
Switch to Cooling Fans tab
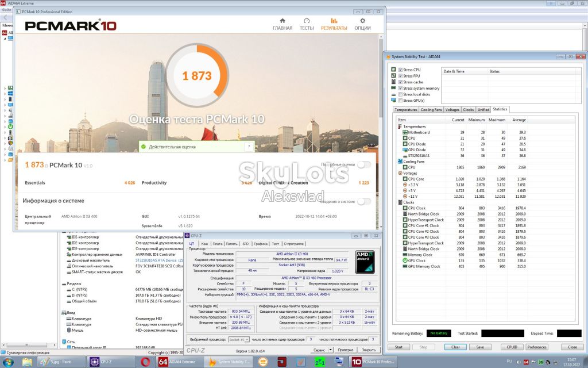click(x=431, y=110)
